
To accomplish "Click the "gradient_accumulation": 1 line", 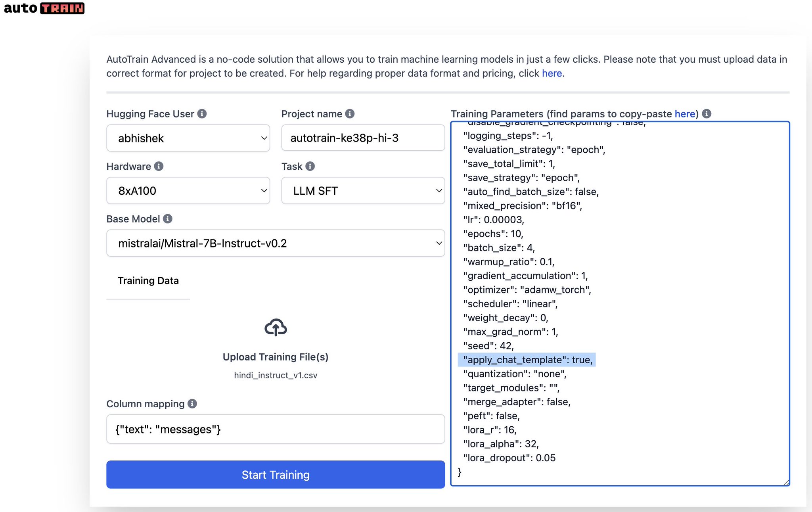I will pos(525,276).
